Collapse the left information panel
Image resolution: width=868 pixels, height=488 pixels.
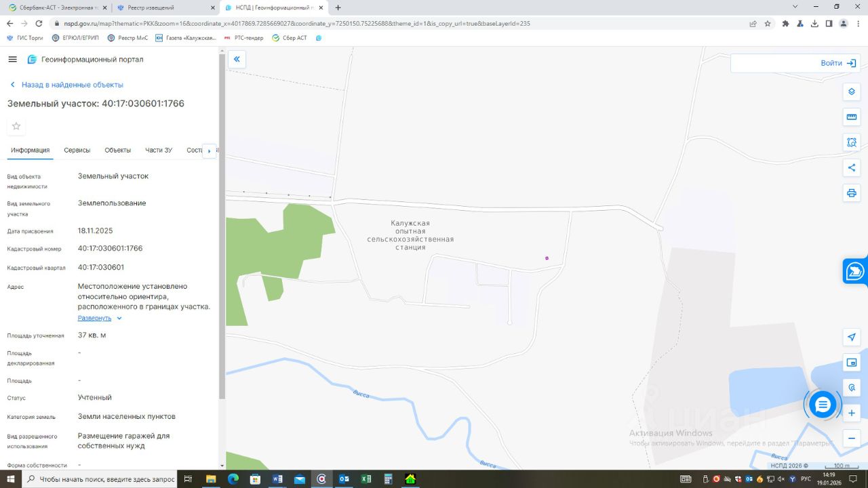coord(237,60)
